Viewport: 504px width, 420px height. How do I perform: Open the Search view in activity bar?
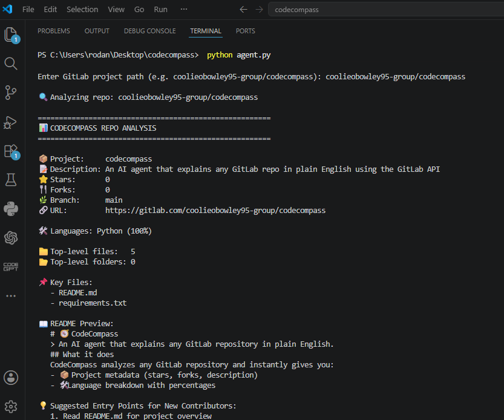(11, 64)
